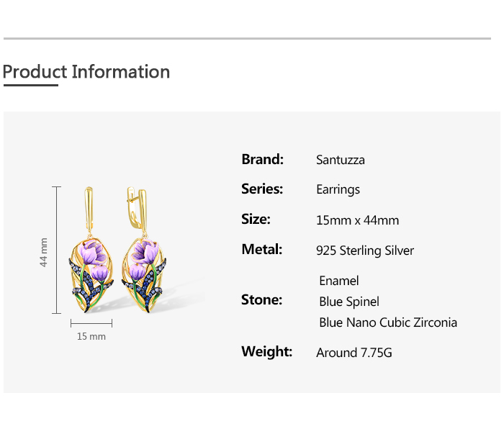Image resolution: width=504 pixels, height=429 pixels.
Task: Click the 44 mm height dimension label
Action: (x=44, y=253)
